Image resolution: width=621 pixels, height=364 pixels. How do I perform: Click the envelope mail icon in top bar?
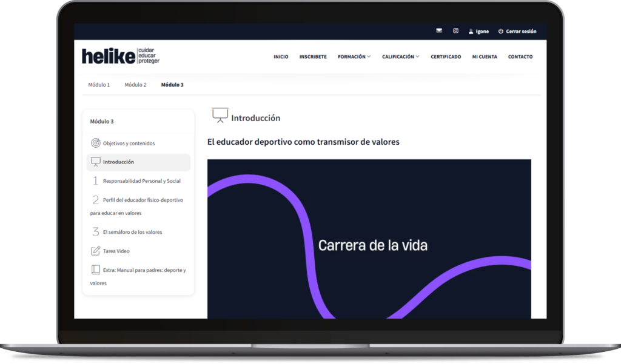[x=439, y=31]
